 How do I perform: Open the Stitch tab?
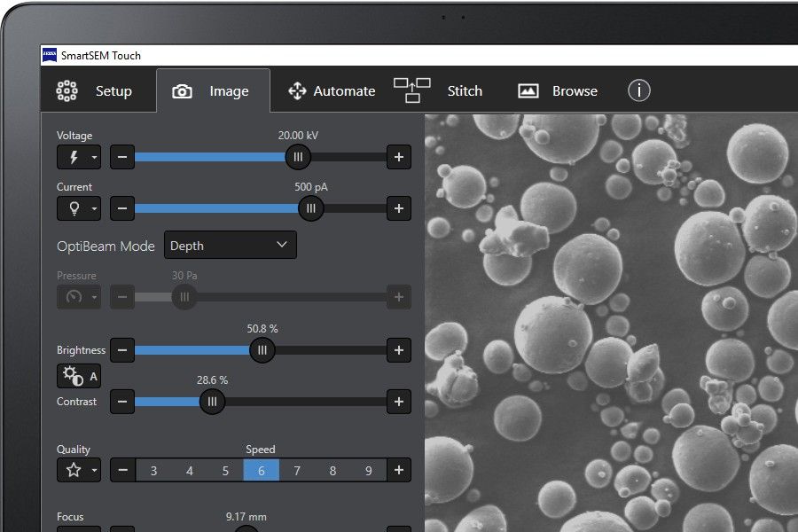(x=439, y=90)
